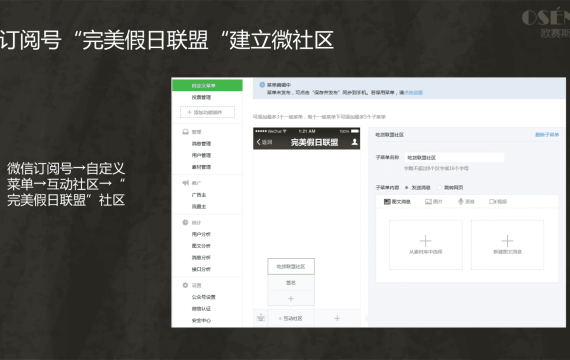Viewport: 570px width, 360px height.
Task: Tap the back arrow in the phone preview
Action: tap(258, 142)
